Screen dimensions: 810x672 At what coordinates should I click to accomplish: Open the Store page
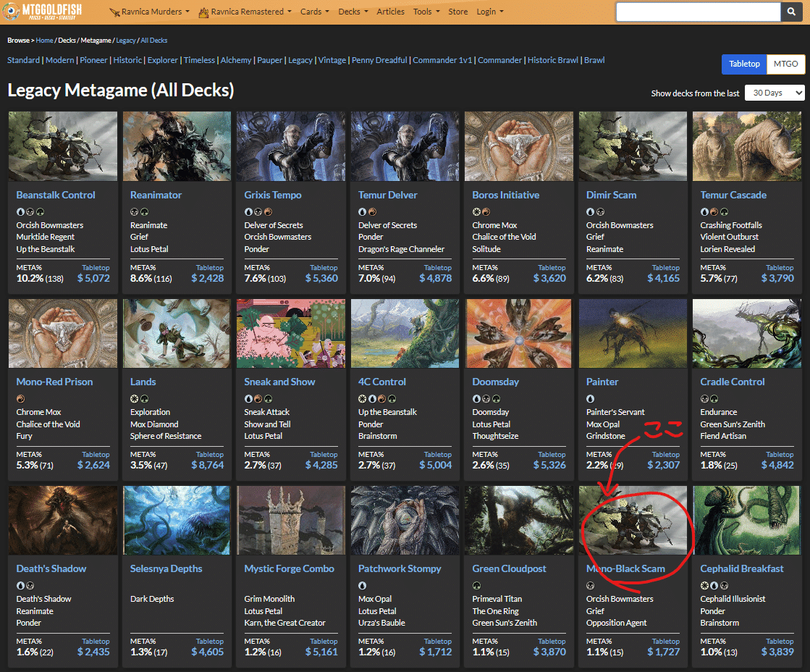tap(457, 12)
